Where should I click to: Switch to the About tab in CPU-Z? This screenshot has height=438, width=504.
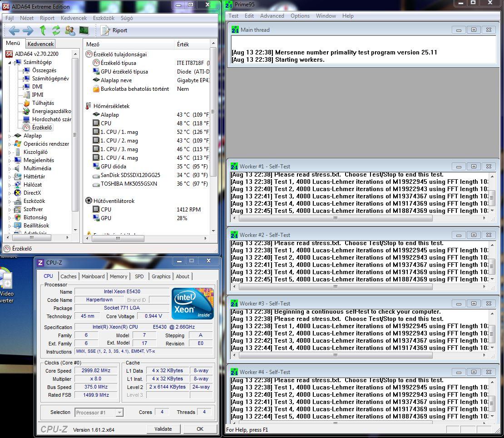183,276
